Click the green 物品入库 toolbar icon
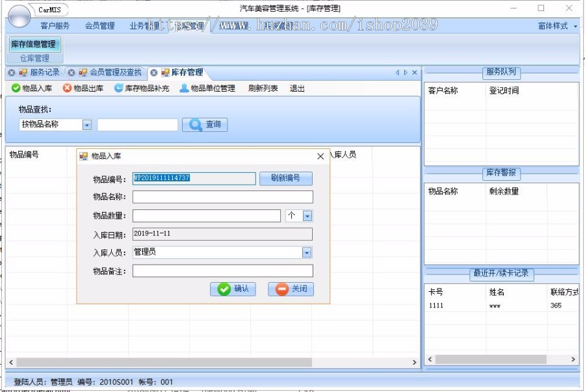The width and height of the screenshot is (585, 392). (x=16, y=88)
